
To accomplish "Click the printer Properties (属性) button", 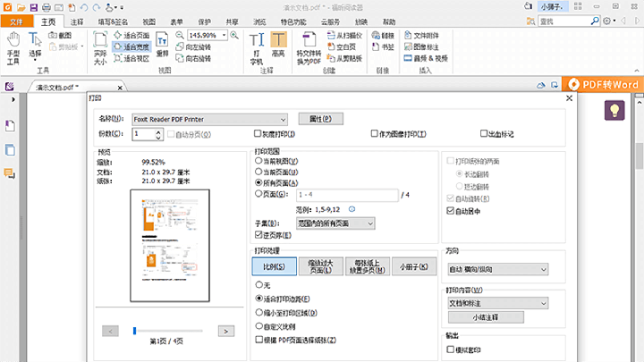I will coord(321,119).
